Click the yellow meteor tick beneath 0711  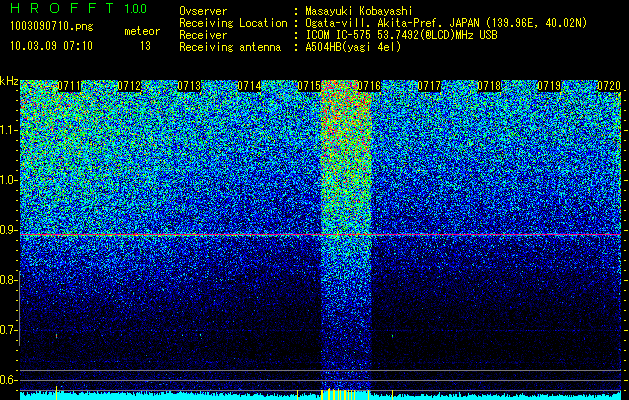pyautogui.click(x=57, y=392)
